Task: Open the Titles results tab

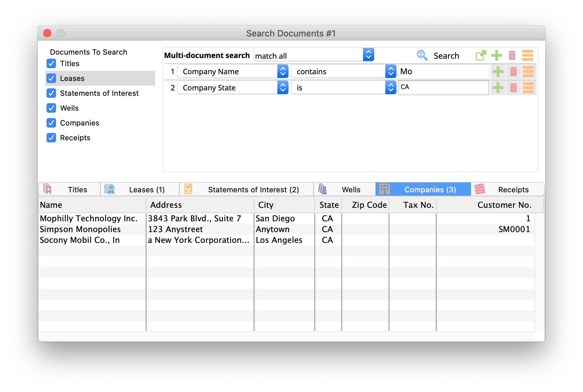Action: point(77,189)
